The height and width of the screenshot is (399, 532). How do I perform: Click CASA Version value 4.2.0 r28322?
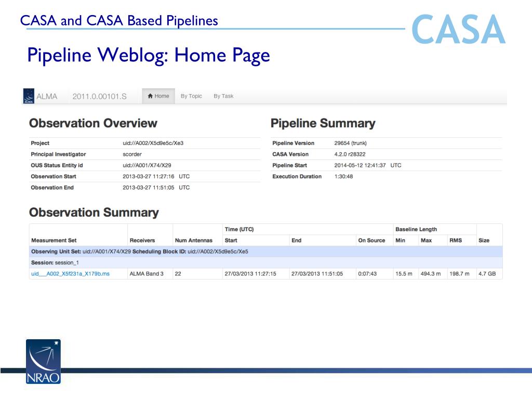point(350,154)
